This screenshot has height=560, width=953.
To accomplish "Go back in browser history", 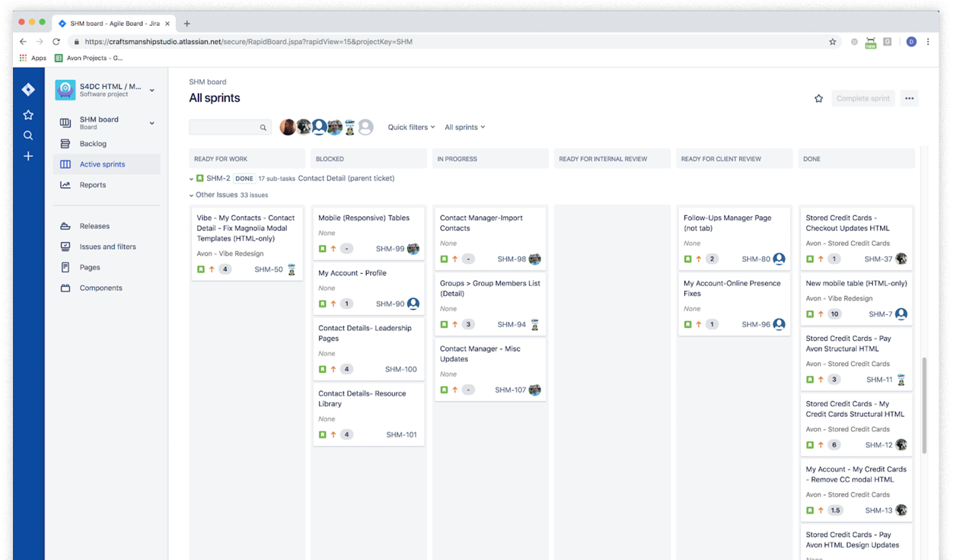I will pyautogui.click(x=23, y=42).
